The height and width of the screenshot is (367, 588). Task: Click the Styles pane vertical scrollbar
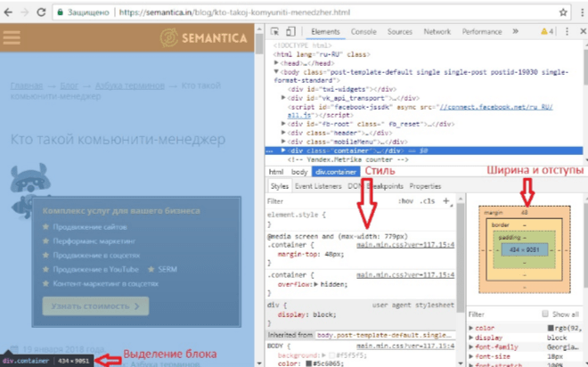[x=461, y=258]
